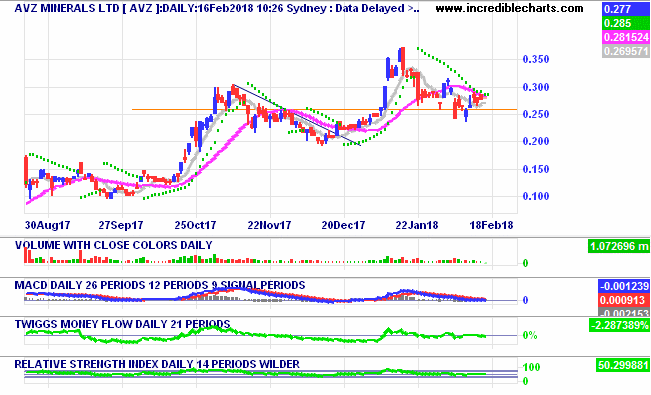Click the 0.250 price axis label
Viewport: 651px width, 395px height.
(536, 114)
